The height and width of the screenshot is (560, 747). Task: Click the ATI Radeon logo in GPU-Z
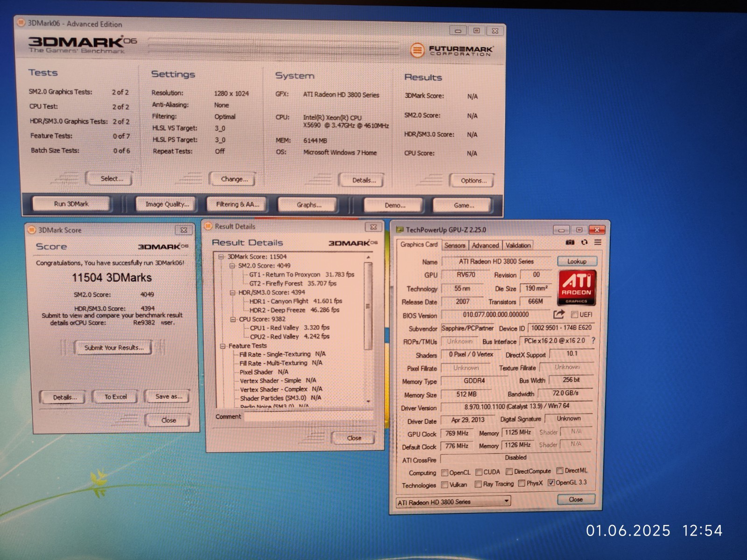point(576,287)
